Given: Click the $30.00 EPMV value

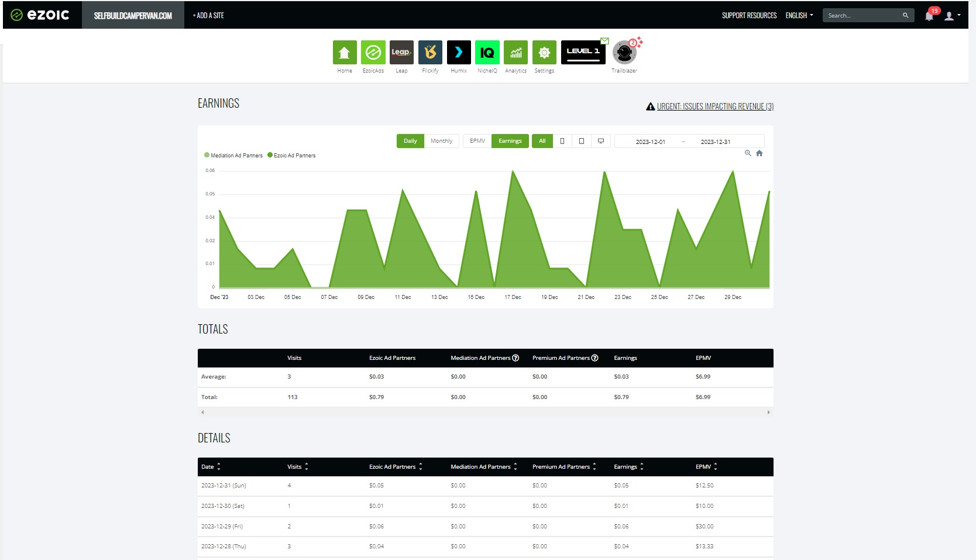Looking at the screenshot, I should click(704, 527).
